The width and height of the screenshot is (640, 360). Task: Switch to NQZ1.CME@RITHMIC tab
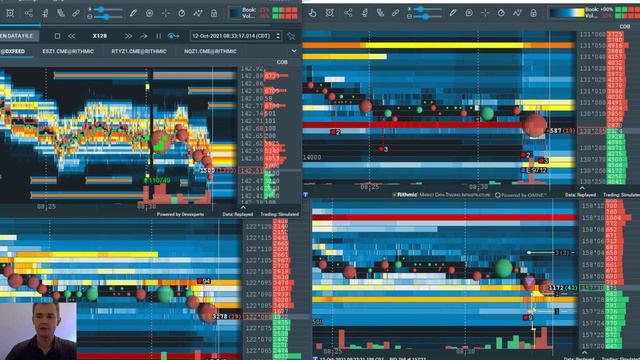210,51
